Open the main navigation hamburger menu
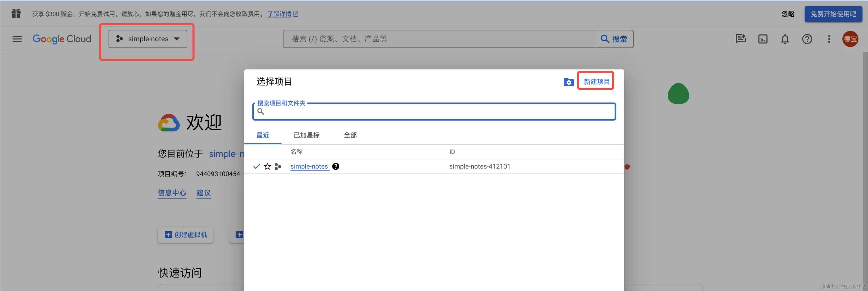 tap(17, 39)
